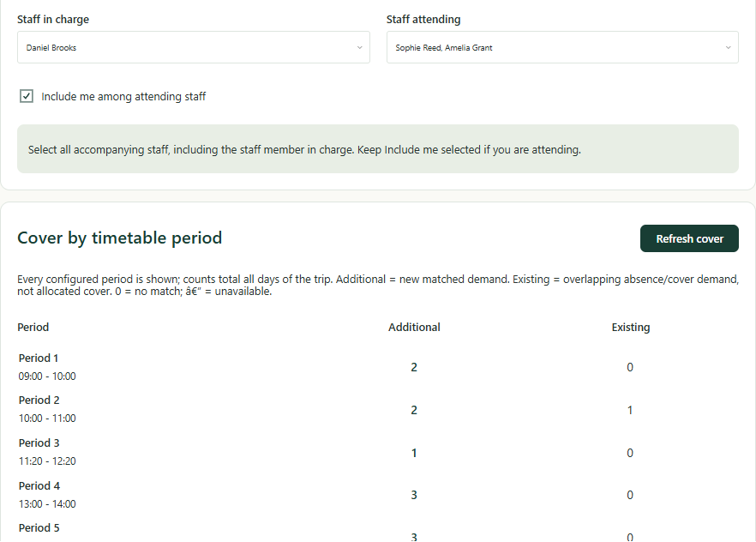Image resolution: width=756 pixels, height=542 pixels.
Task: Click Period 1's Additional count
Action: [x=414, y=367]
